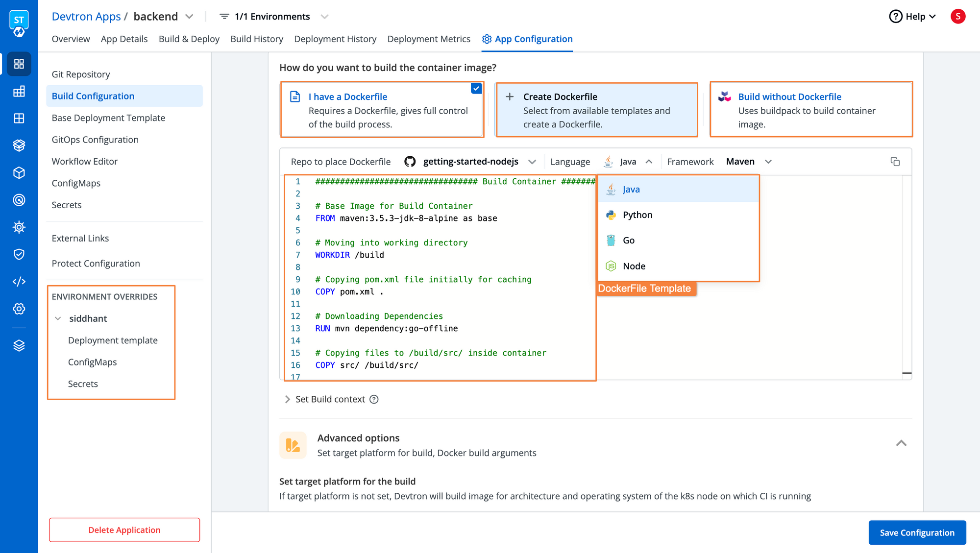Choose Go from language list

click(x=678, y=240)
